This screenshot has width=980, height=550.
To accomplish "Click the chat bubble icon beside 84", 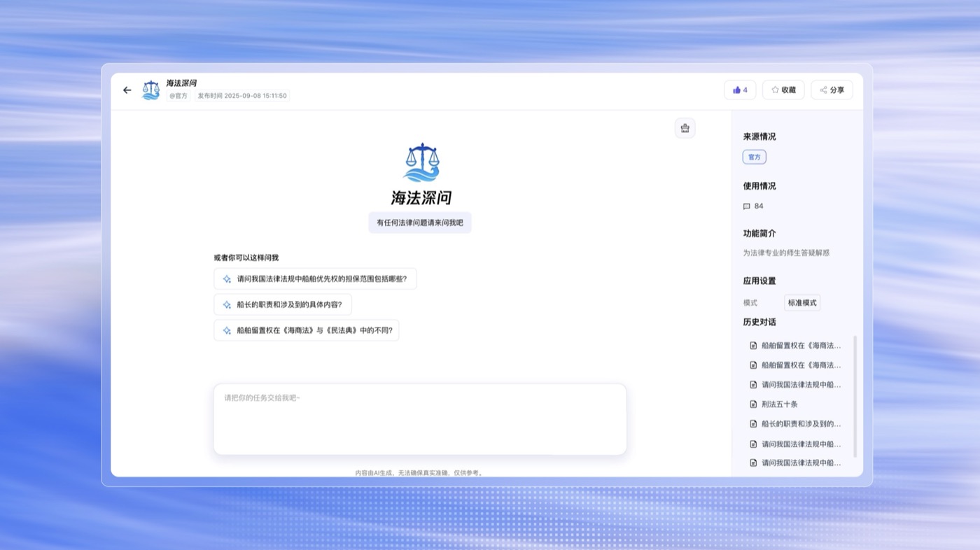I will coord(746,206).
